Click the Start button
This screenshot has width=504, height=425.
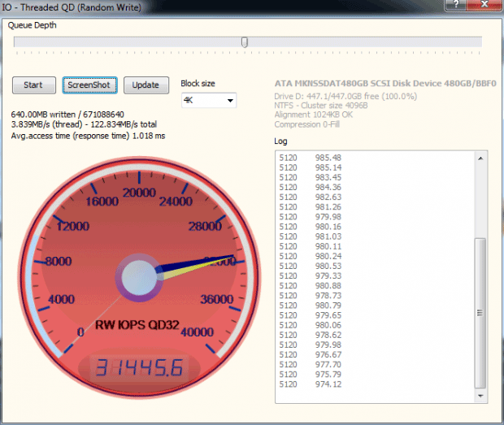pos(33,85)
